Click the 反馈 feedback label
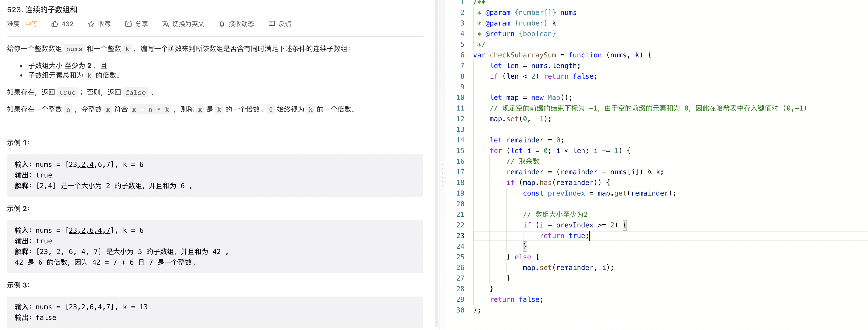Viewport: 868px width, 330px height. (285, 24)
